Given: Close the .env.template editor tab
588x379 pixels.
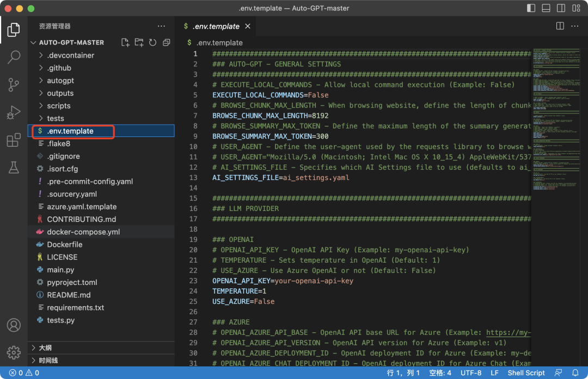Looking at the screenshot, I should tap(248, 26).
